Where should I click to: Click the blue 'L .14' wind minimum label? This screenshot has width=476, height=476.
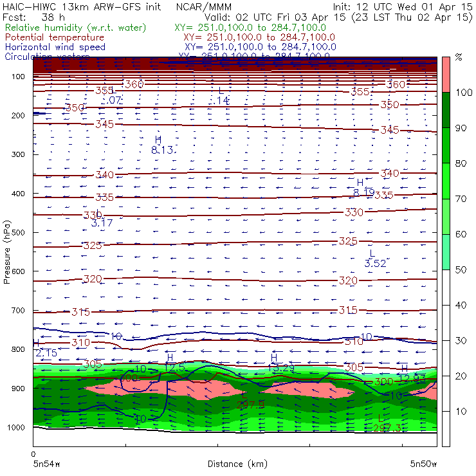pos(223,96)
